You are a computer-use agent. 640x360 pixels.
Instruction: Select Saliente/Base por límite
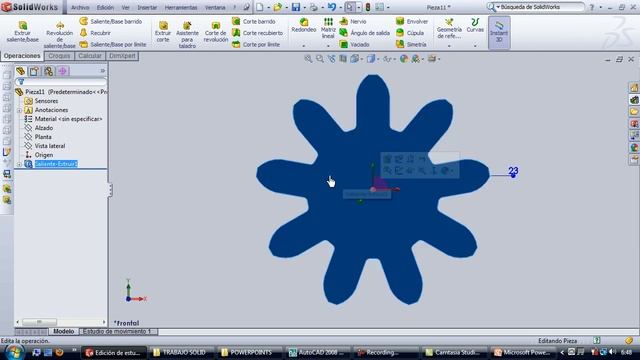coord(113,44)
